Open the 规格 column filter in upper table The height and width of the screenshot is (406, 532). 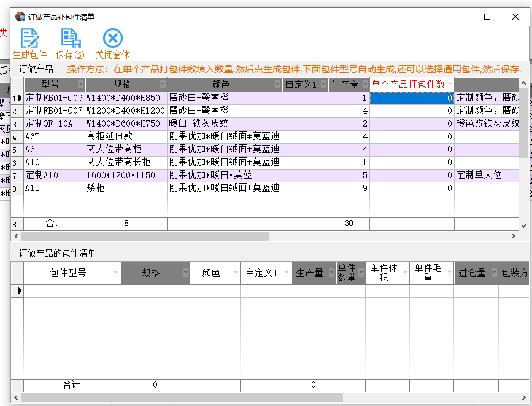(x=163, y=84)
